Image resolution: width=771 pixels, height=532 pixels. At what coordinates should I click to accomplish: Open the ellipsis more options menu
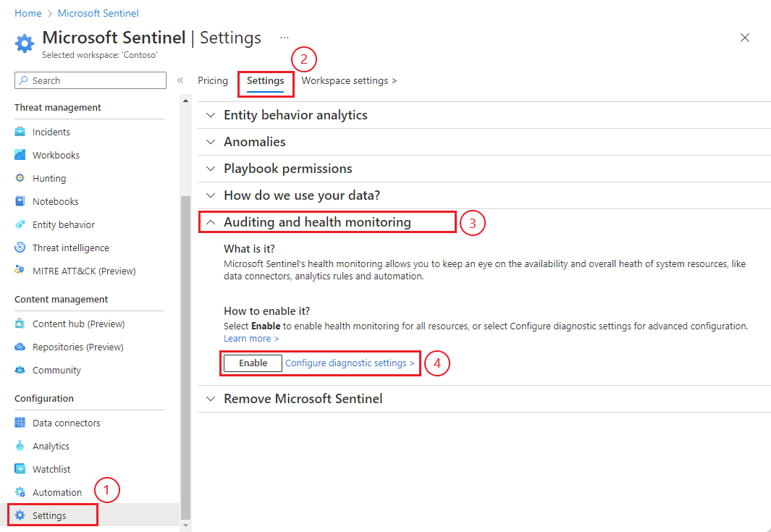click(x=285, y=38)
